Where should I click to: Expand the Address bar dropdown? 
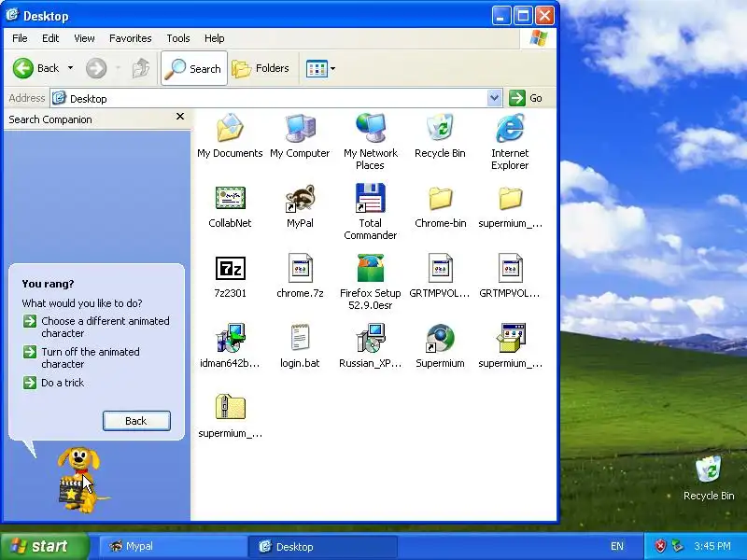coord(494,99)
